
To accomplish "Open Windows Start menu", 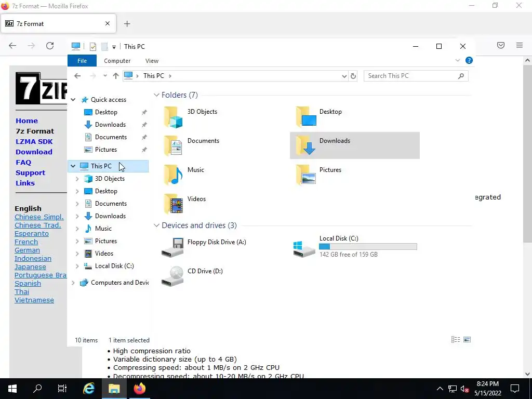I will pyautogui.click(x=12, y=389).
